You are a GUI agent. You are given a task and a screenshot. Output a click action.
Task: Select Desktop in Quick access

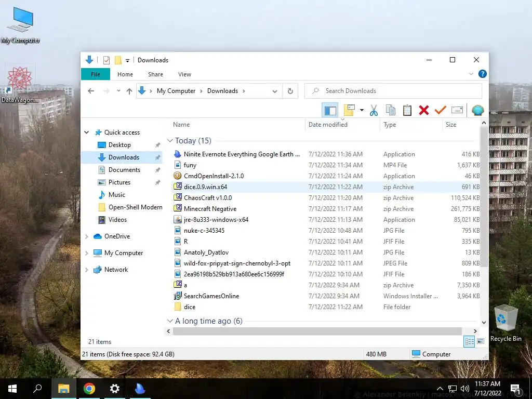coord(119,145)
